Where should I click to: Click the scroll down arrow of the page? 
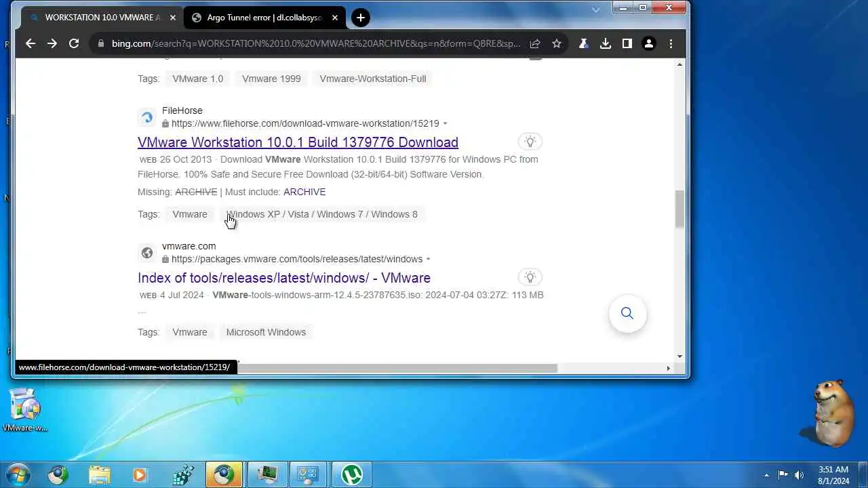tap(679, 357)
